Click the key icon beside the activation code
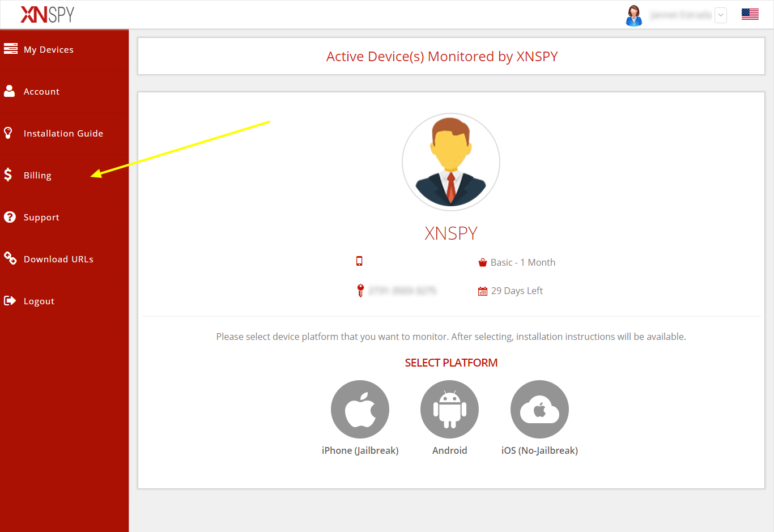The width and height of the screenshot is (774, 532). tap(360, 290)
